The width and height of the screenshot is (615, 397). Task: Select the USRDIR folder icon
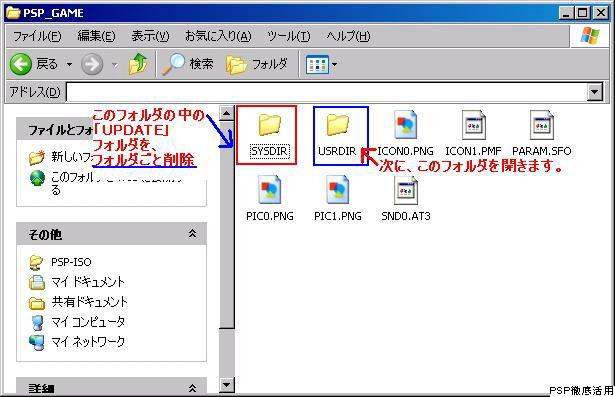point(337,124)
